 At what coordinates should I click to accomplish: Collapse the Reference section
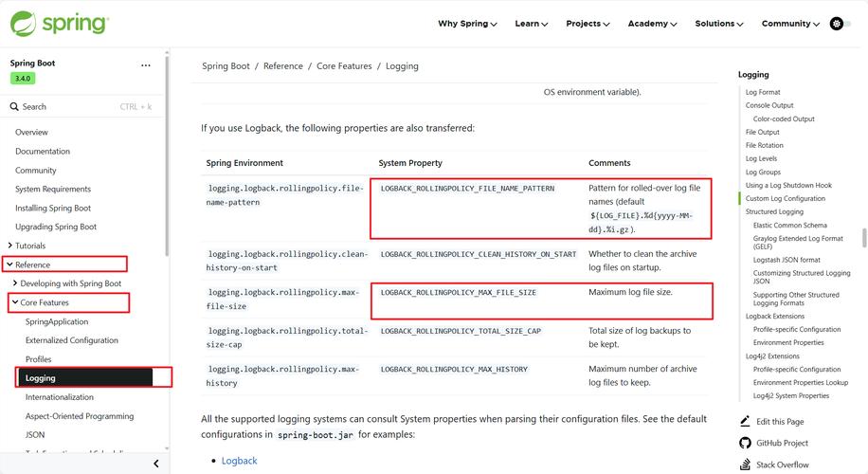tap(10, 264)
